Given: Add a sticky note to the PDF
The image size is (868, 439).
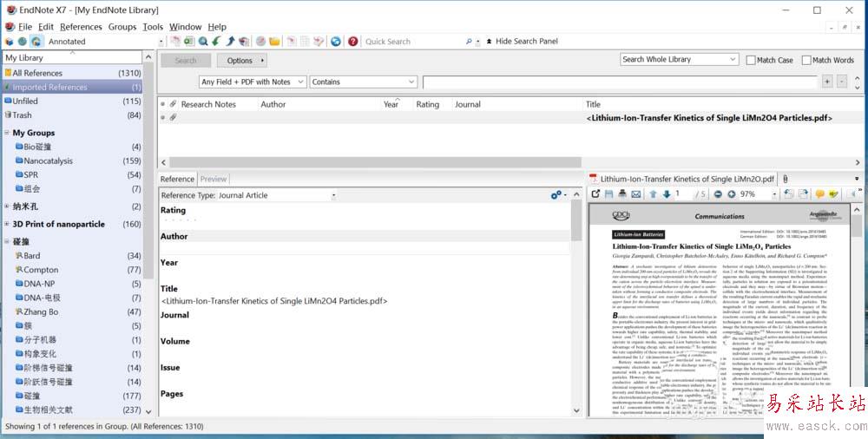Looking at the screenshot, I should pos(820,194).
